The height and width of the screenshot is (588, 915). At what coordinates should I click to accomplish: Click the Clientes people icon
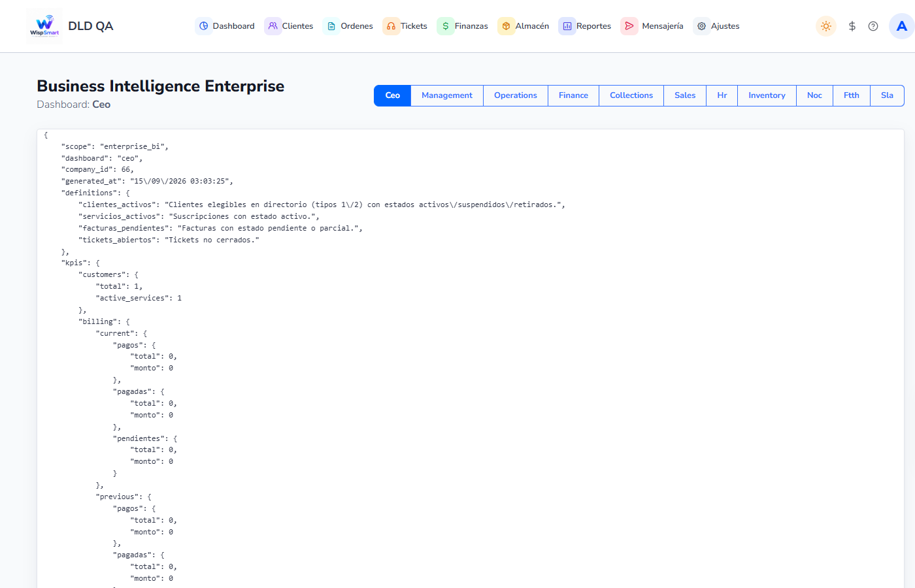(x=273, y=26)
